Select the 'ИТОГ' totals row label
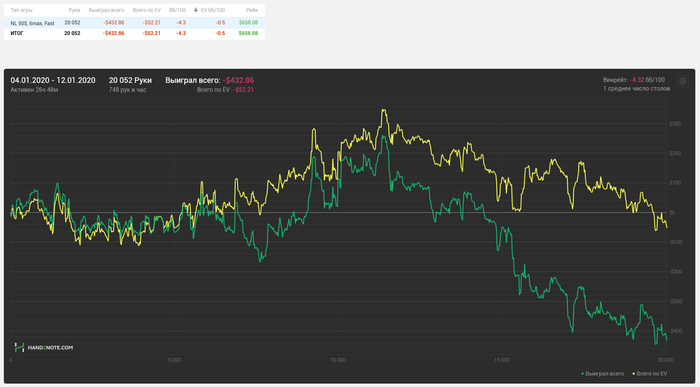Screen dimensions: 700x387 point(17,33)
